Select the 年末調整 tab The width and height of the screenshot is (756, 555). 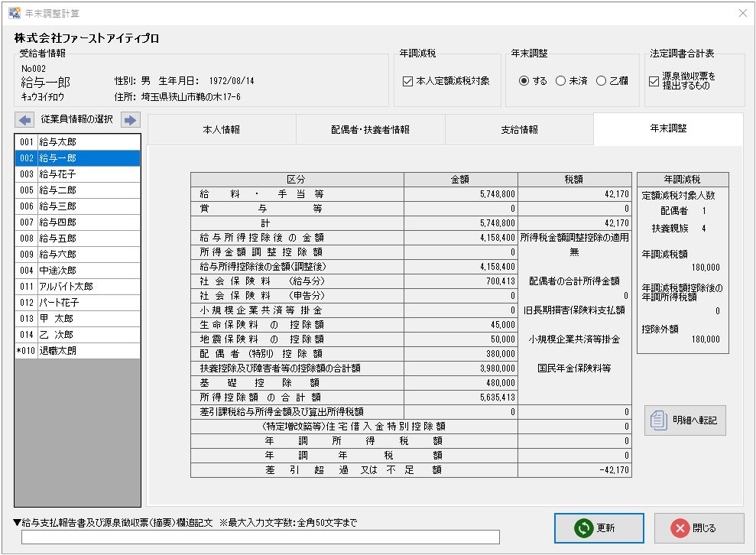(667, 128)
